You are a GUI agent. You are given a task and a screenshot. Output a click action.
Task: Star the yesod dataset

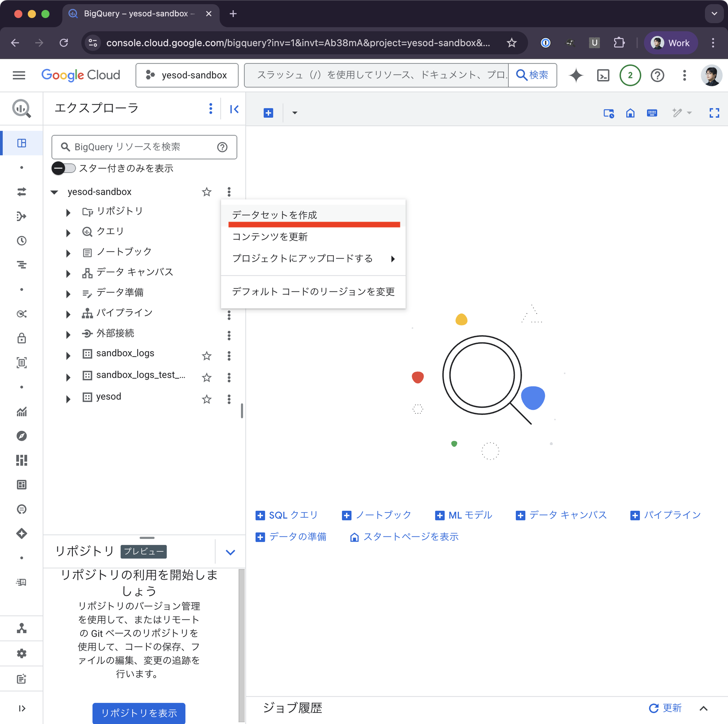(x=207, y=399)
